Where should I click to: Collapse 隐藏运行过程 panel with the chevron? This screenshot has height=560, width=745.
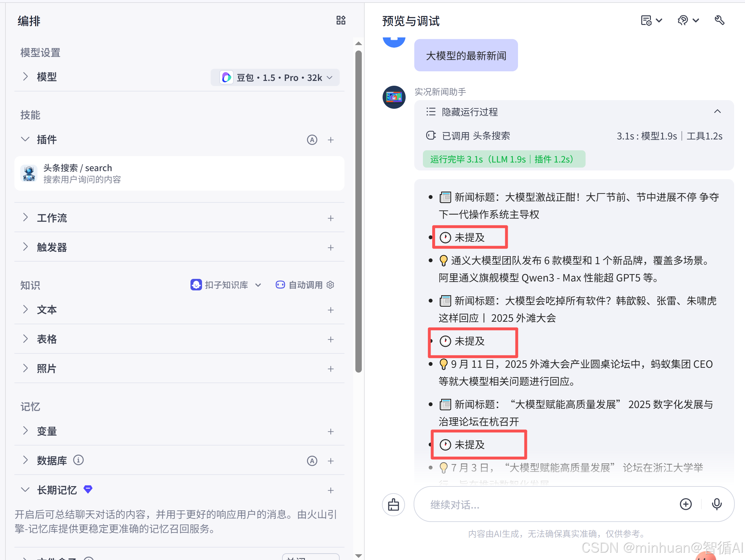coord(717,111)
